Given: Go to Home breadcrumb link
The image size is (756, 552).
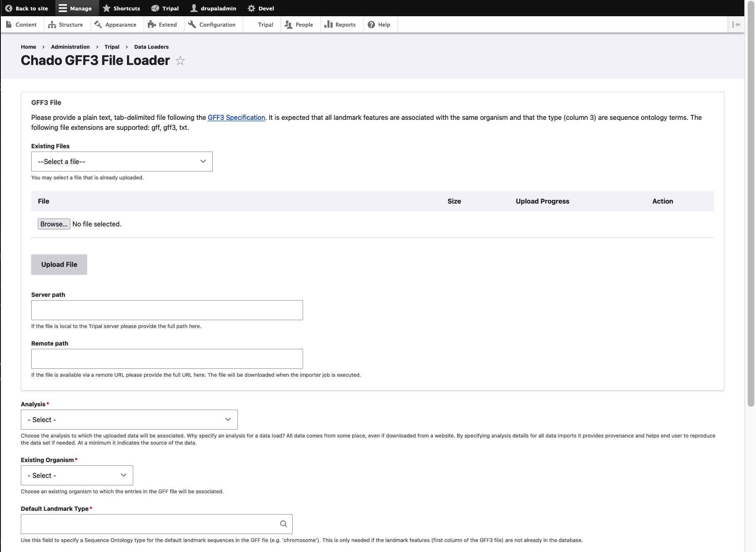Looking at the screenshot, I should [28, 47].
